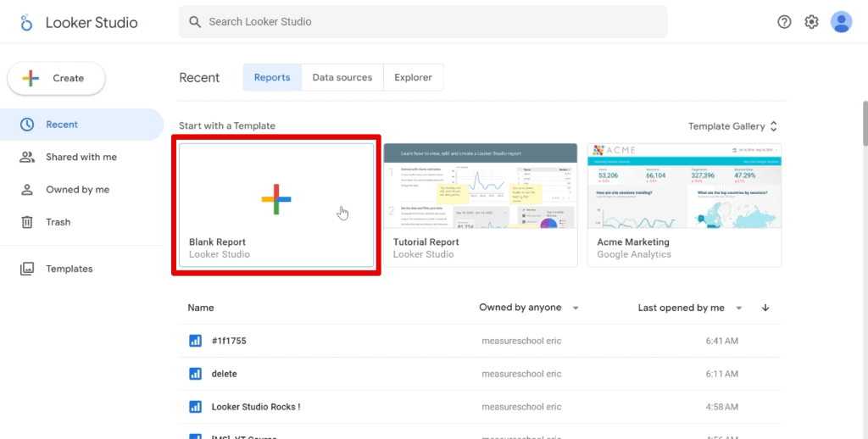The height and width of the screenshot is (439, 868).
Task: Click the Create button
Action: [x=56, y=78]
